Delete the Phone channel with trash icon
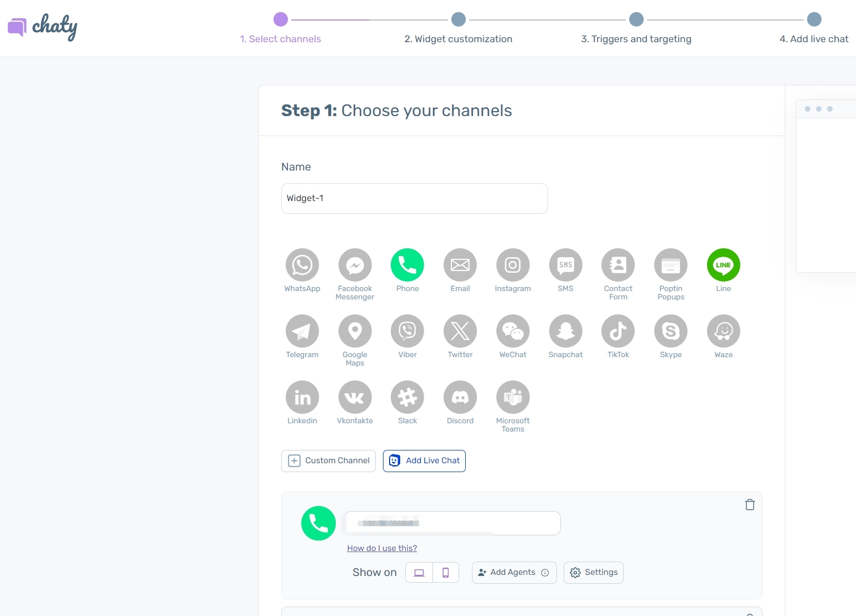The width and height of the screenshot is (856, 616). tap(749, 504)
